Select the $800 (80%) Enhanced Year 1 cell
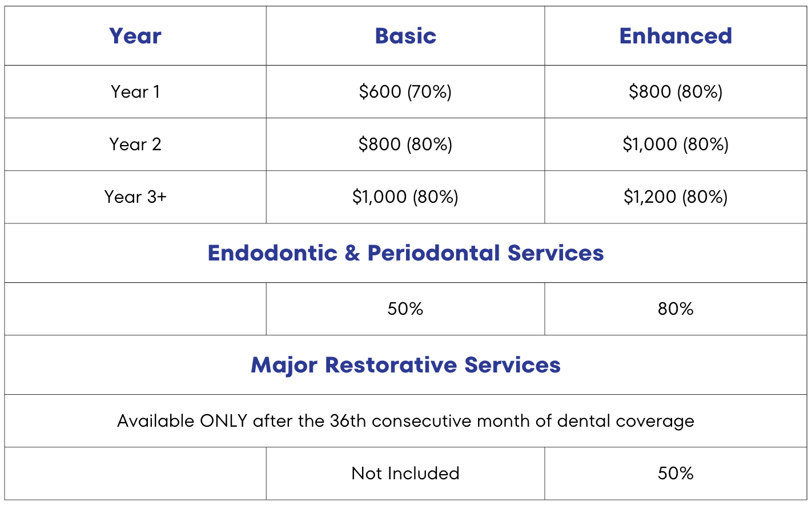The image size is (812, 505). coord(676,91)
